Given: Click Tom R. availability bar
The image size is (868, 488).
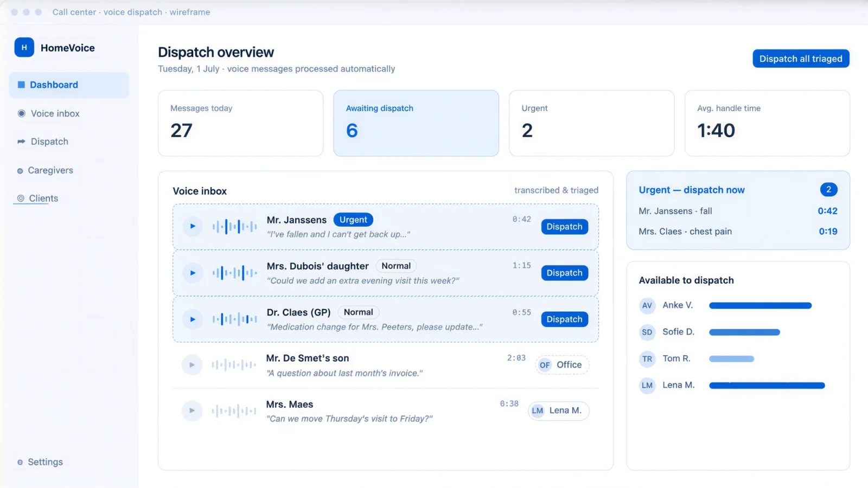Looking at the screenshot, I should pyautogui.click(x=731, y=359).
